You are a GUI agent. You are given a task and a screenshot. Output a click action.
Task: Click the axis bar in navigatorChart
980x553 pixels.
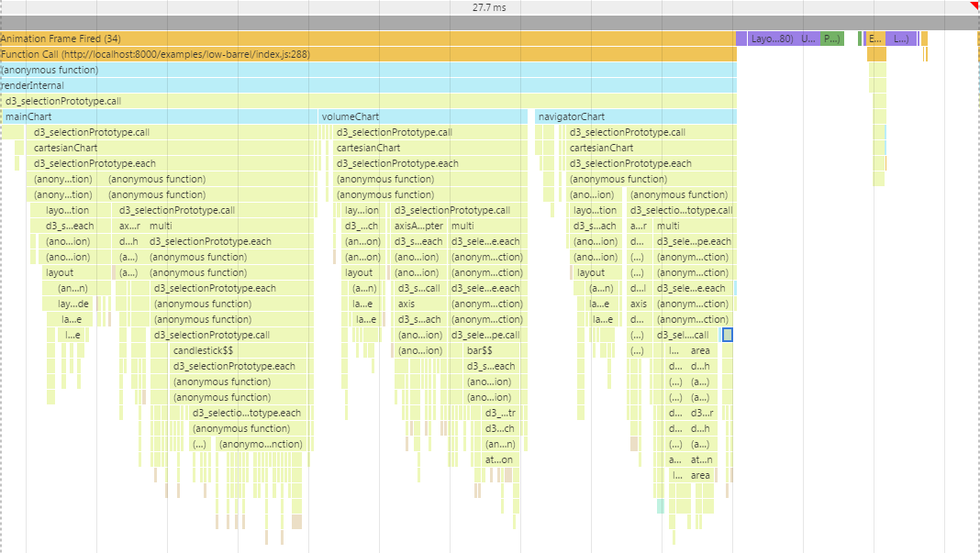coord(639,304)
